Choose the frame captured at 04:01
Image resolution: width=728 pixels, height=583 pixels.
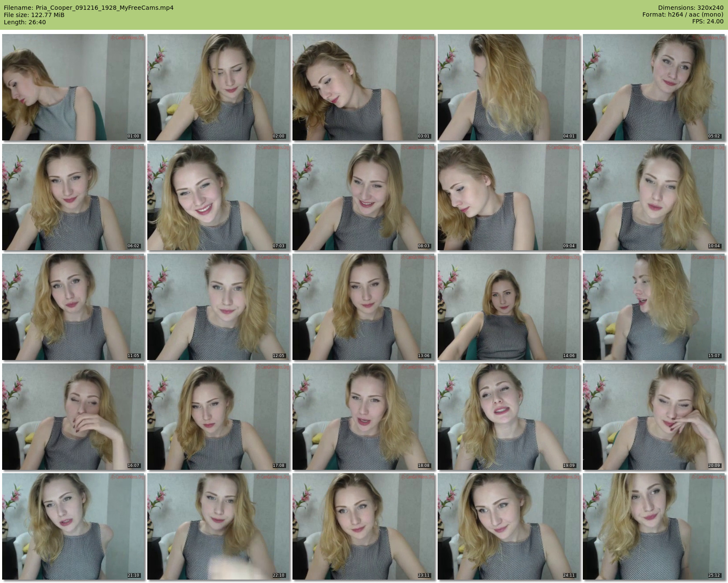pos(509,87)
